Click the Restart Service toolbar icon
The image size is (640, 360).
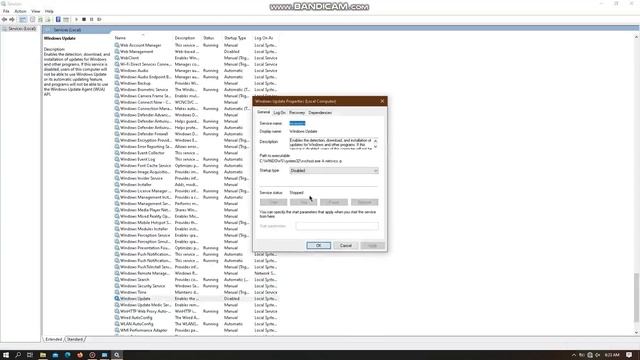99,20
